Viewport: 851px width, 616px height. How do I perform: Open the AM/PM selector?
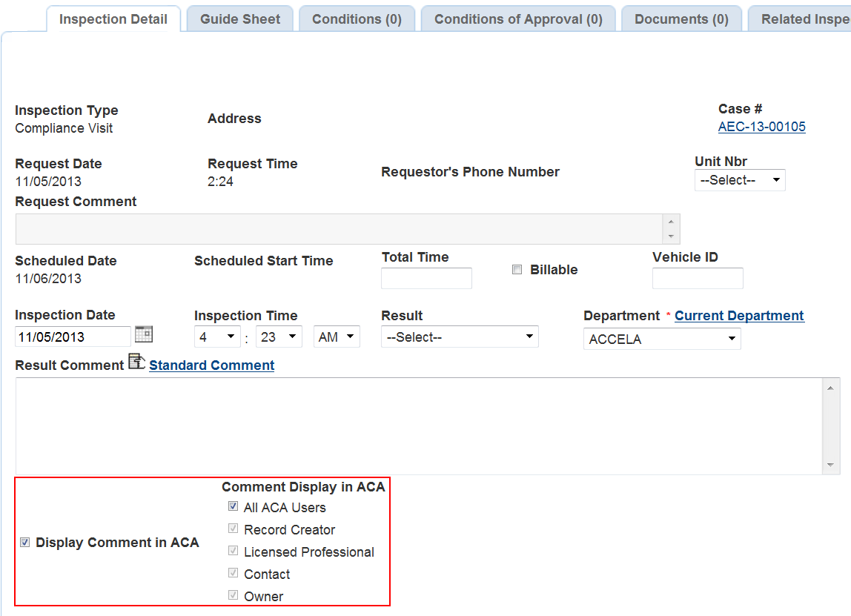click(337, 337)
